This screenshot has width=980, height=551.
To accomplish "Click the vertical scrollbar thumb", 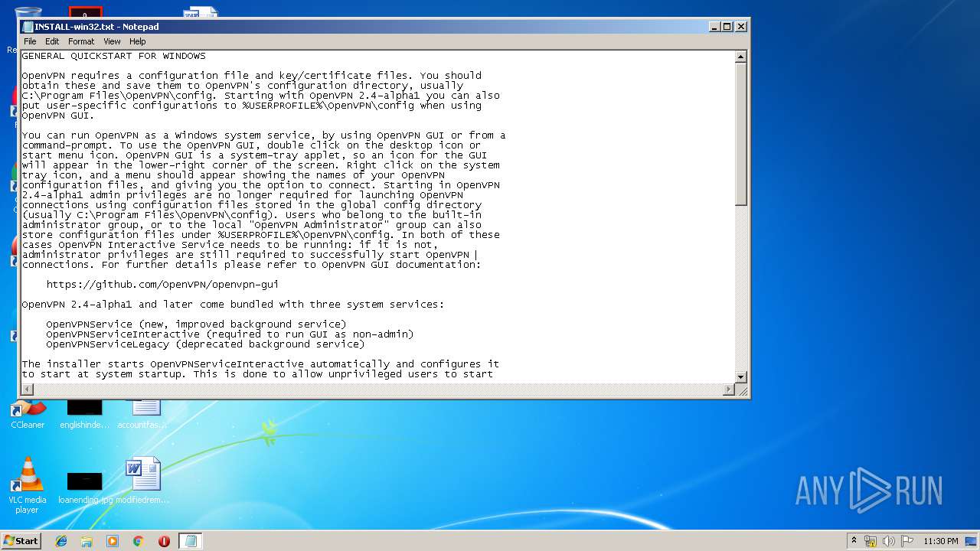I will 740,134.
